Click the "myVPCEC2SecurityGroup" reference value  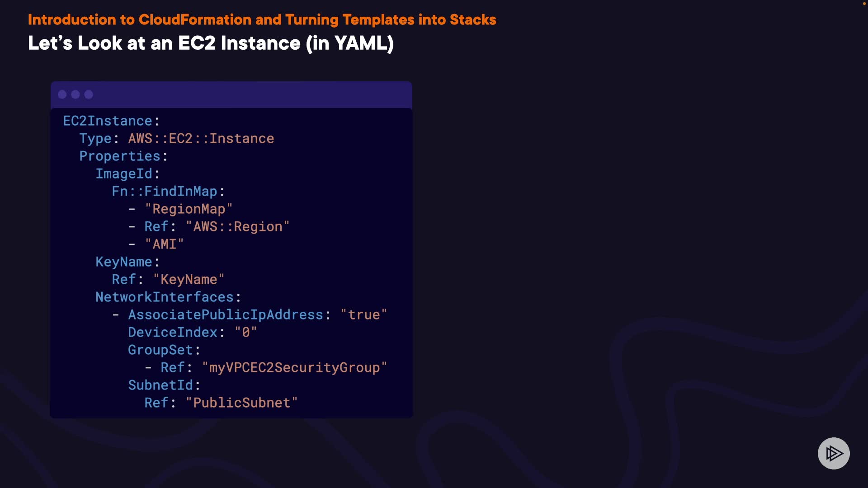pyautogui.click(x=294, y=368)
